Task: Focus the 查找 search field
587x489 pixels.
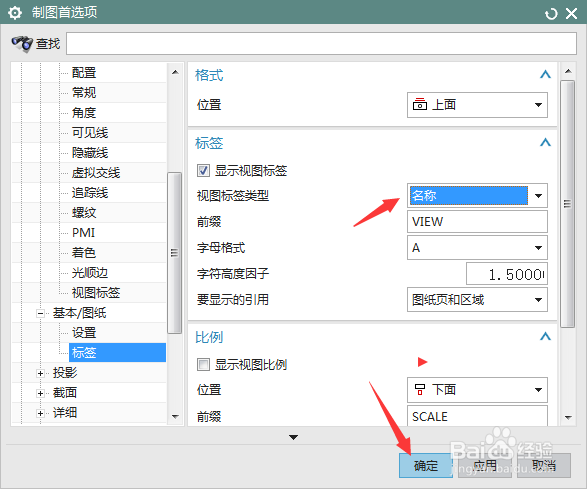Action: point(321,43)
